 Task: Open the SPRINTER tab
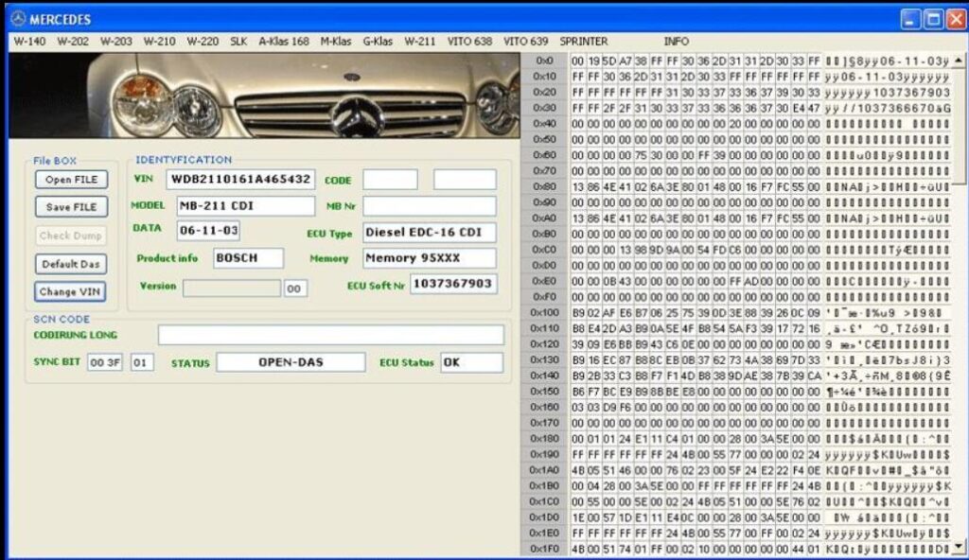(x=583, y=42)
